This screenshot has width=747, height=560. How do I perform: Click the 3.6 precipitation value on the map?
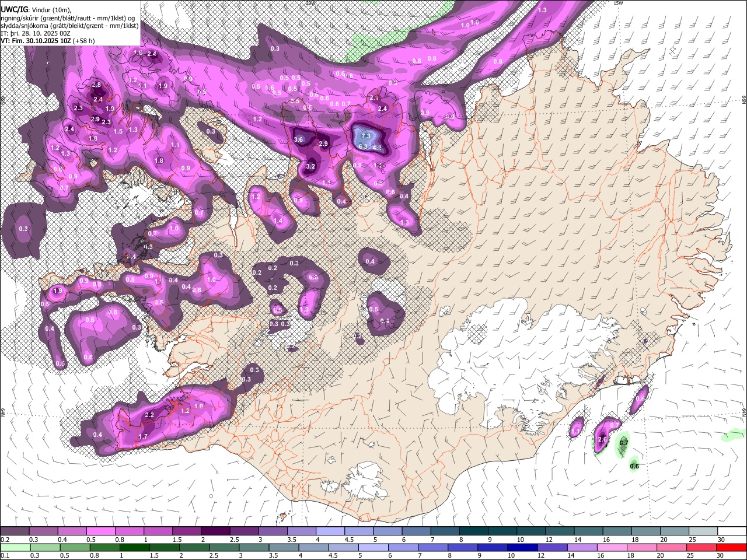(x=299, y=139)
